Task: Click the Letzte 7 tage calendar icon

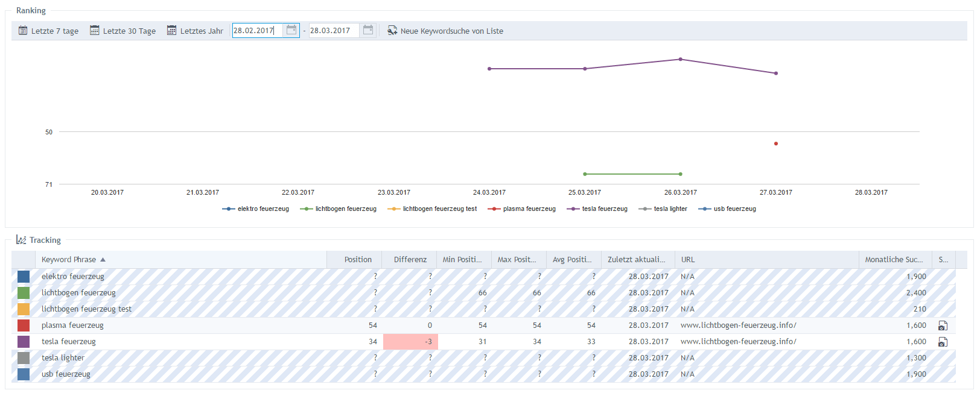Action: (23, 31)
